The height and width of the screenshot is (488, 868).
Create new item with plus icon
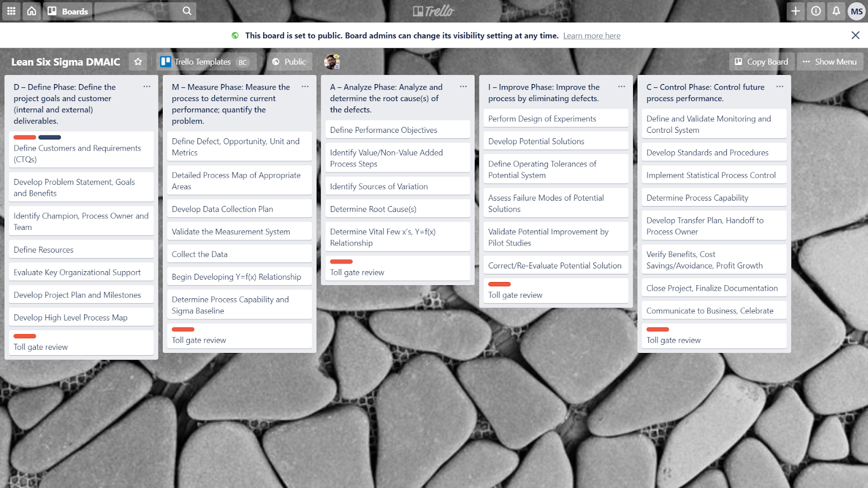(796, 11)
